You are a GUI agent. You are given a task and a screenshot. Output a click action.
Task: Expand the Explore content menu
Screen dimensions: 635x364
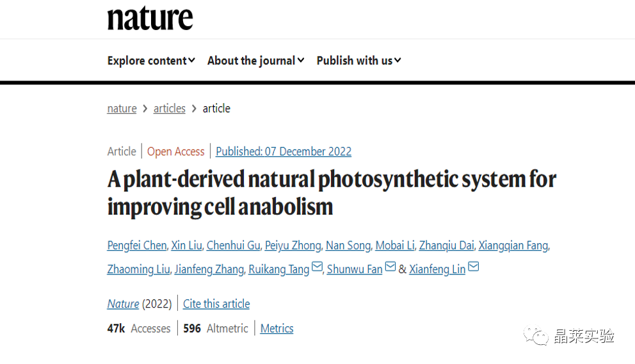[x=151, y=61]
